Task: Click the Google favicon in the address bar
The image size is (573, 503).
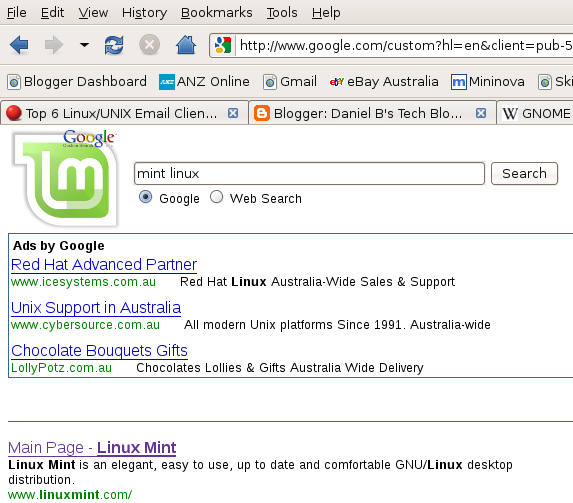Action: pos(223,45)
